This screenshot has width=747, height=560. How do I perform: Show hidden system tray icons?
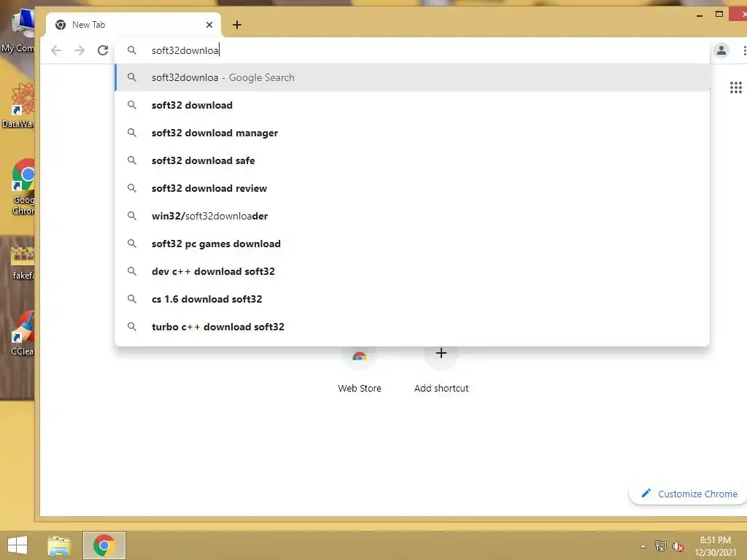coord(643,546)
